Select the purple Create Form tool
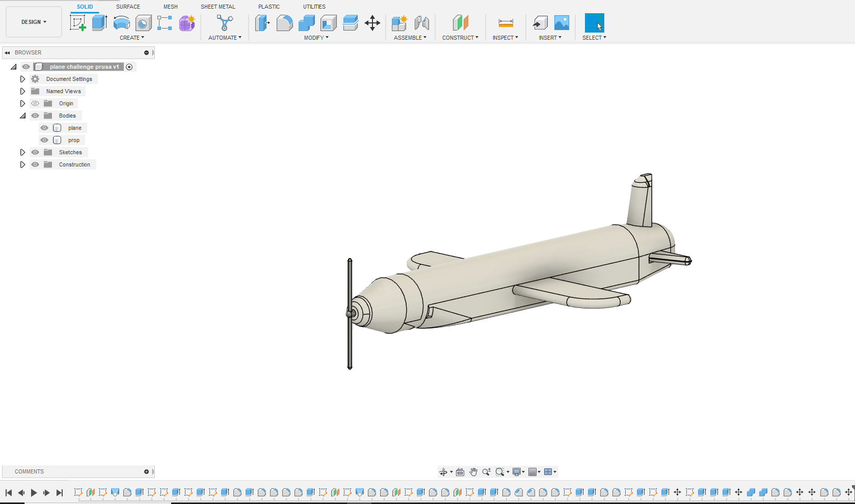855x504 pixels. point(187,23)
